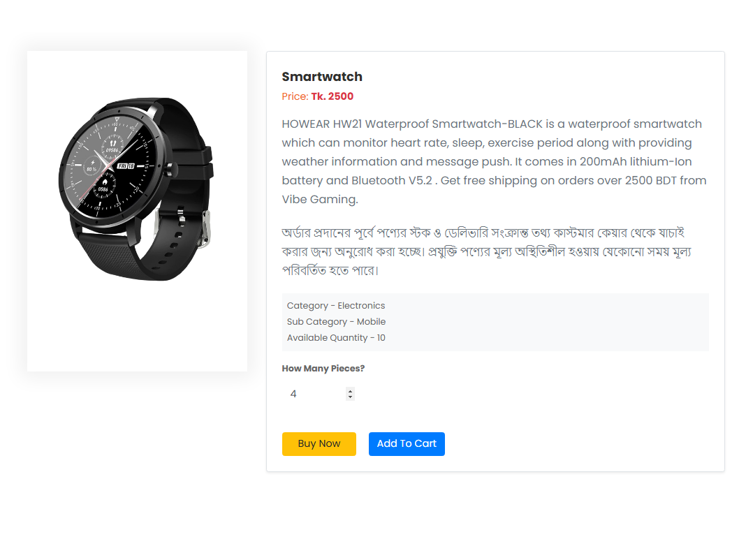Image resolution: width=746 pixels, height=560 pixels.
Task: Click the smartwatch product image
Action: (x=137, y=189)
